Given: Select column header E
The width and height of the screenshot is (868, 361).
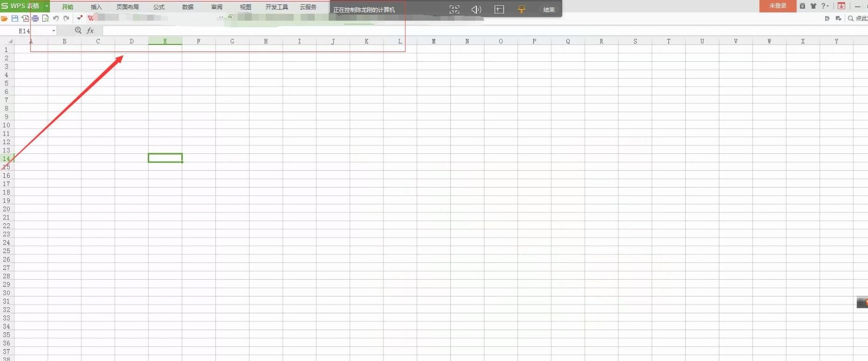Looking at the screenshot, I should [x=165, y=41].
